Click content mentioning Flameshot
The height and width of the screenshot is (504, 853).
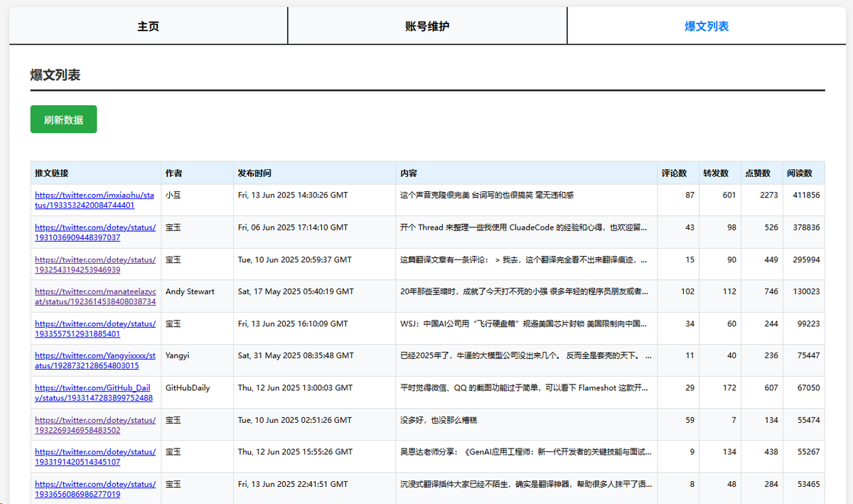pyautogui.click(x=525, y=388)
